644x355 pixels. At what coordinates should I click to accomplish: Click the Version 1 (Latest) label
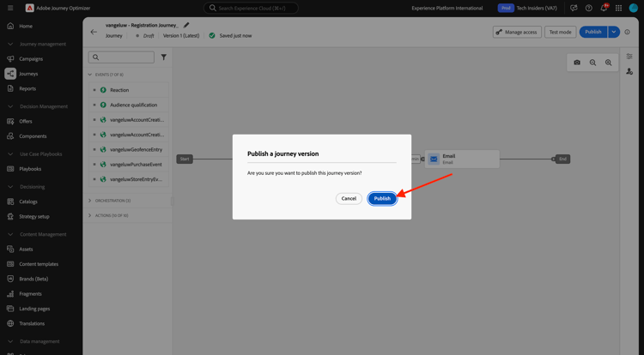pyautogui.click(x=181, y=36)
